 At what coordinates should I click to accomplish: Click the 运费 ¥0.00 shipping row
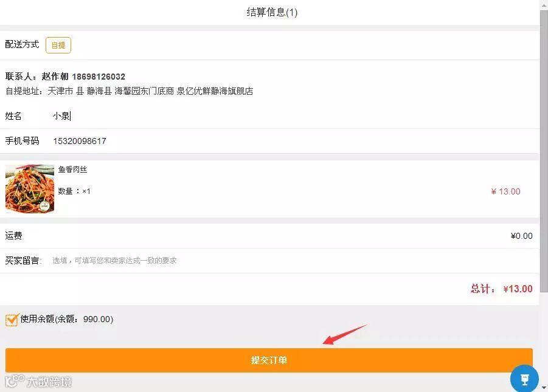pyautogui.click(x=269, y=236)
